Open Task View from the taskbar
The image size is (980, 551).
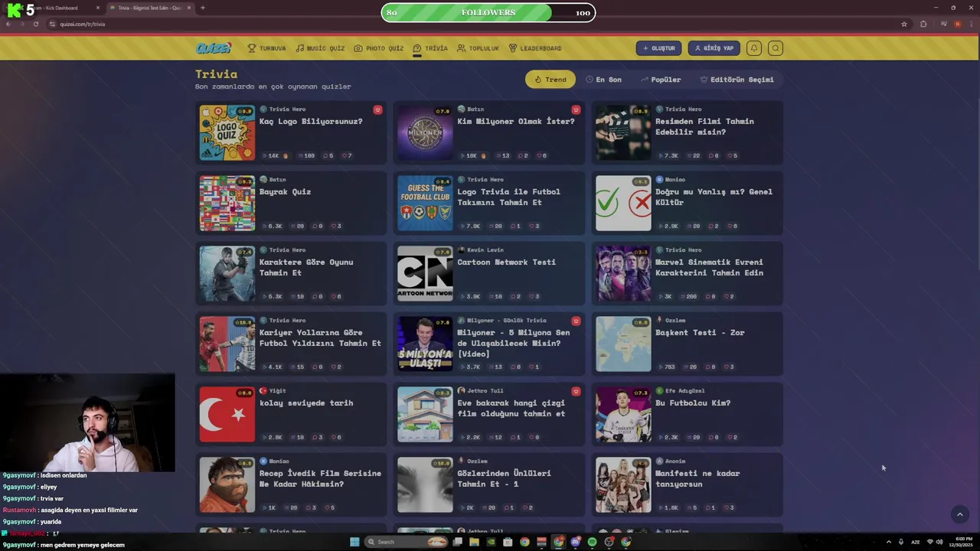[x=457, y=542]
